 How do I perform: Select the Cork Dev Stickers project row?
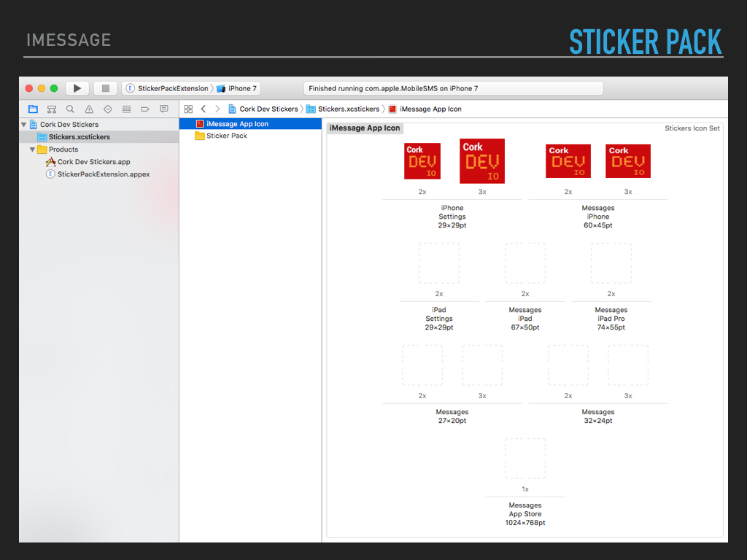pyautogui.click(x=99, y=124)
